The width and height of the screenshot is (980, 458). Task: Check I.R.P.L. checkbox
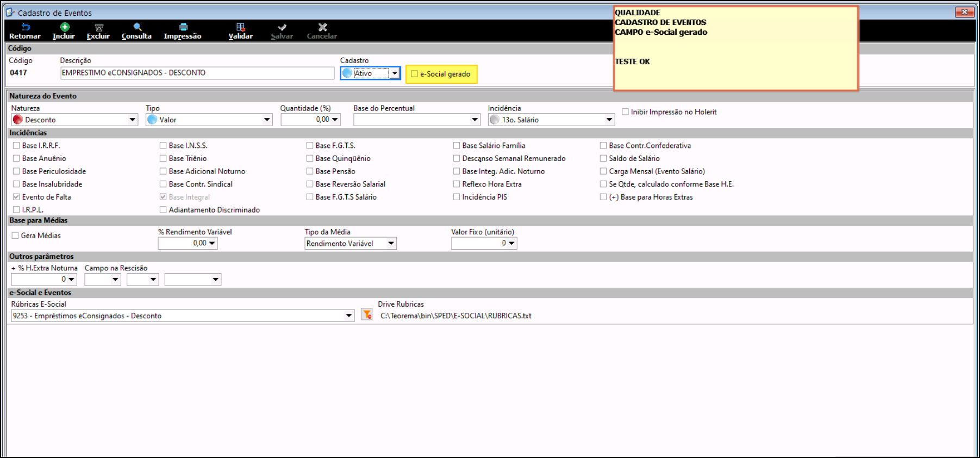[x=16, y=209]
